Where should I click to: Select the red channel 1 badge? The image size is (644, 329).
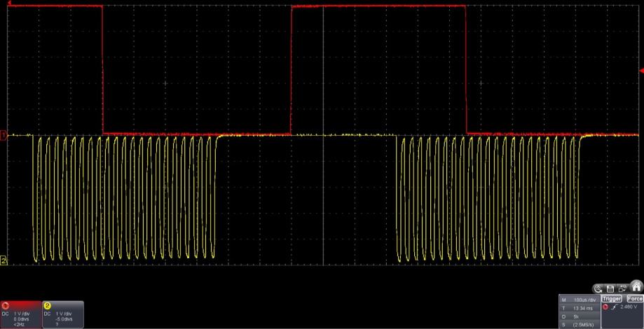pyautogui.click(x=6, y=306)
